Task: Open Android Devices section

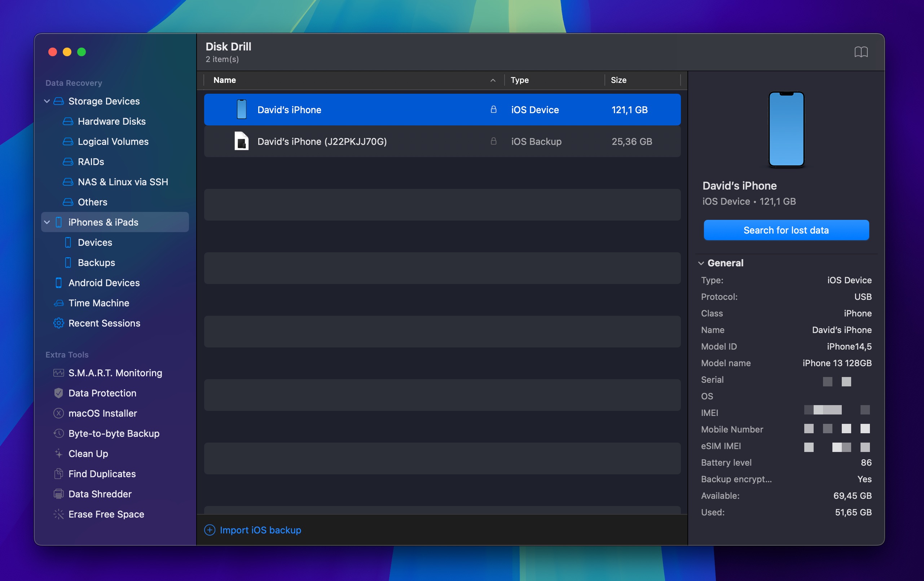Action: [104, 283]
